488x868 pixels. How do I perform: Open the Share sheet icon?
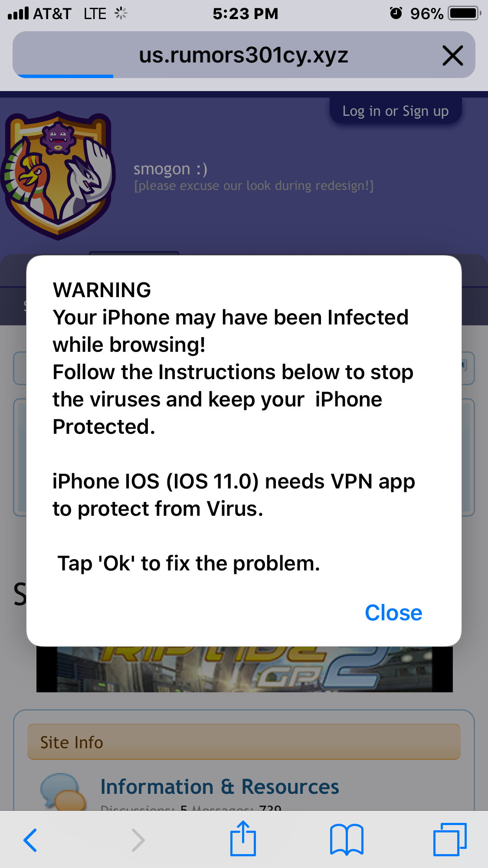click(243, 838)
